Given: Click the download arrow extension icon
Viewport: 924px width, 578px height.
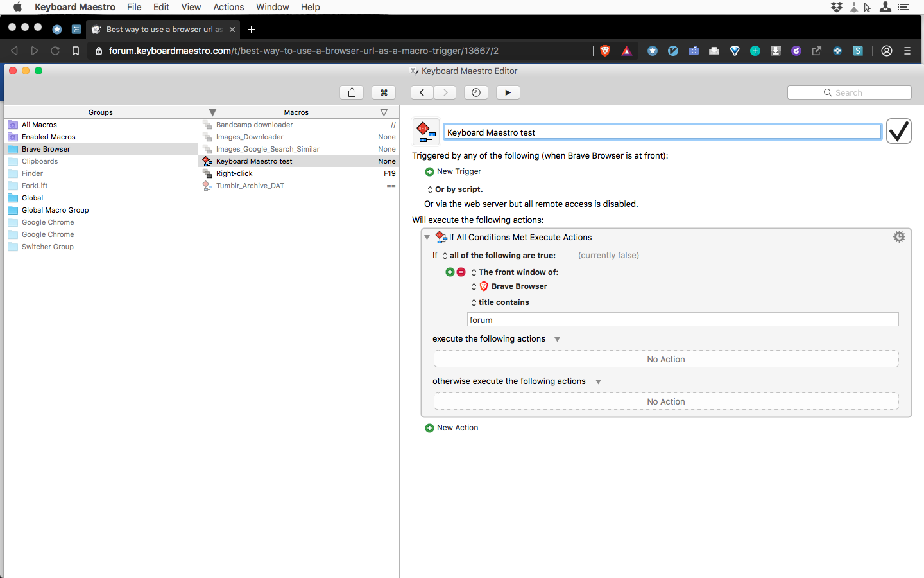Looking at the screenshot, I should (776, 51).
